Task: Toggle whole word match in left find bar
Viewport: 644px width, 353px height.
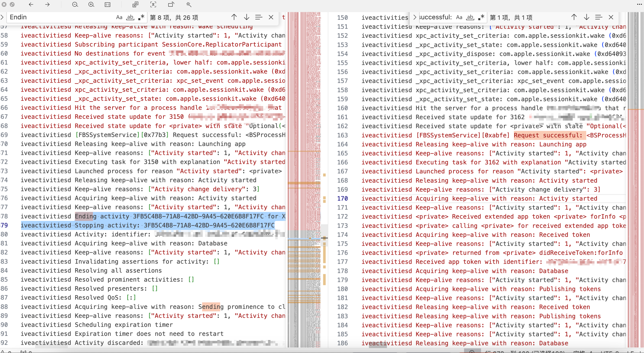Action: pyautogui.click(x=130, y=17)
